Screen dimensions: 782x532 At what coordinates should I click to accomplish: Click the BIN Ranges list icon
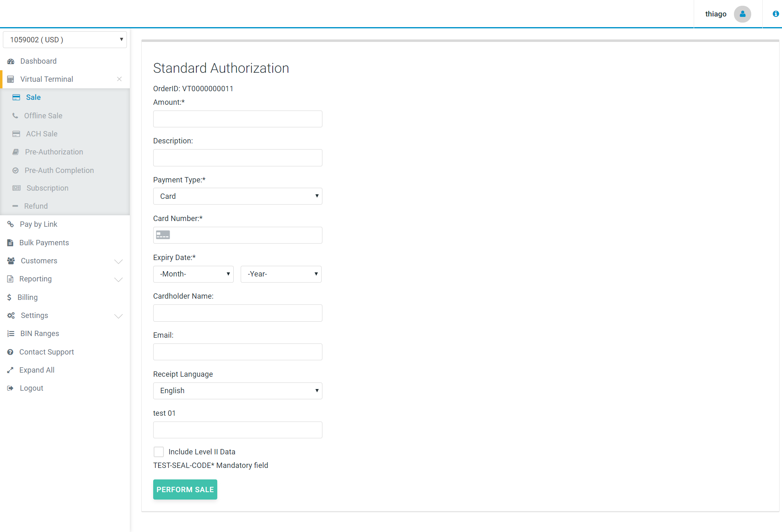point(11,334)
